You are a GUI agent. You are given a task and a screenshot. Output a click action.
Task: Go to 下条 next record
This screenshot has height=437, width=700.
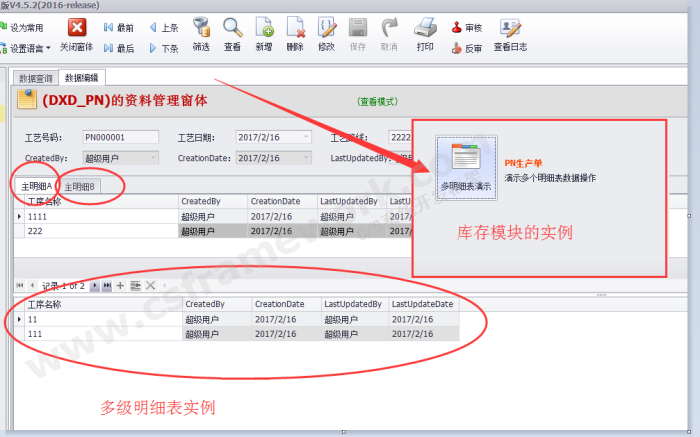pos(163,47)
